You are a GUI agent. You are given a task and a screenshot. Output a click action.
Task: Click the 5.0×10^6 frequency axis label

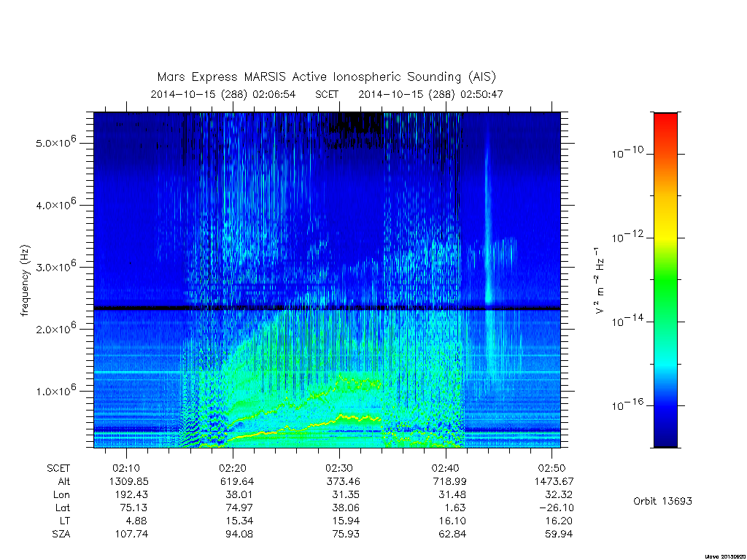[56, 142]
